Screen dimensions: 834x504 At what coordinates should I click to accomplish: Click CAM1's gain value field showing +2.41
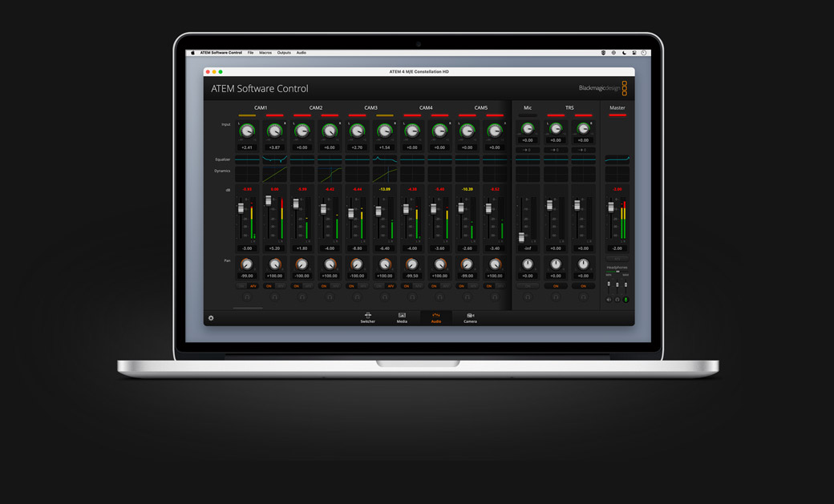click(246, 147)
